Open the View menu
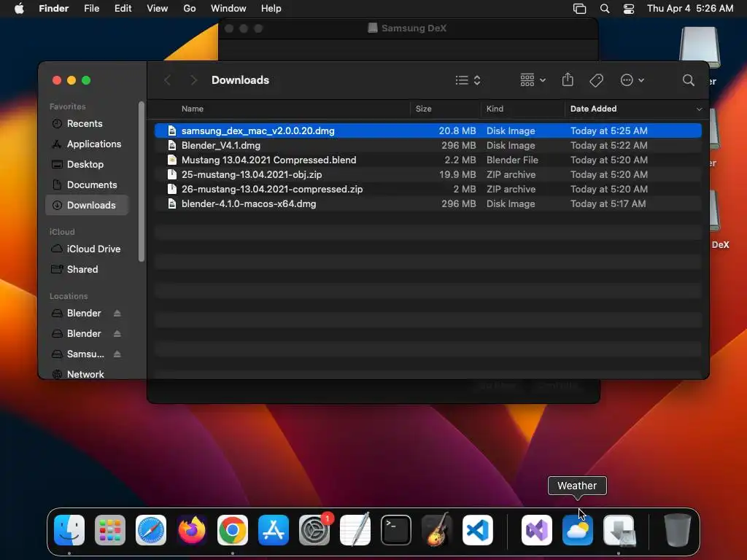 point(158,9)
